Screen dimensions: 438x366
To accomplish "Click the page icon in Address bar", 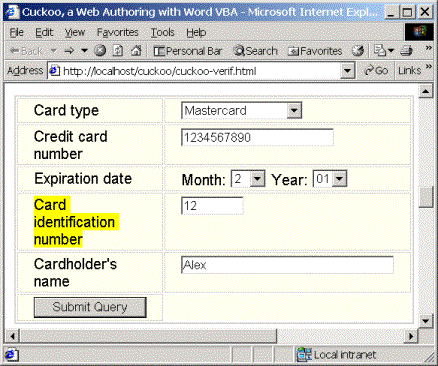I will click(54, 71).
